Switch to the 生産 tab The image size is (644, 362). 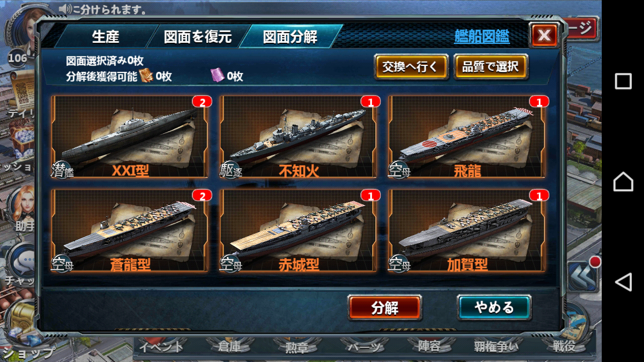point(106,37)
